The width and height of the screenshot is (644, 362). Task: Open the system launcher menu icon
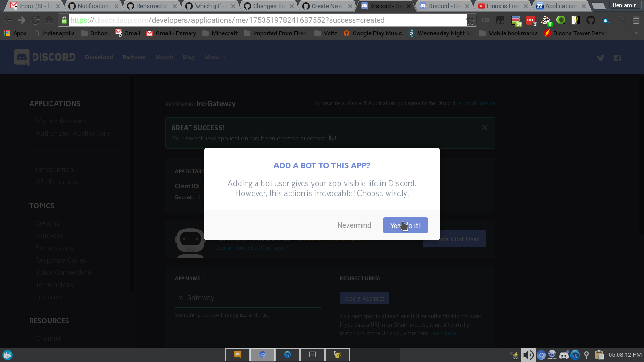[8, 355]
